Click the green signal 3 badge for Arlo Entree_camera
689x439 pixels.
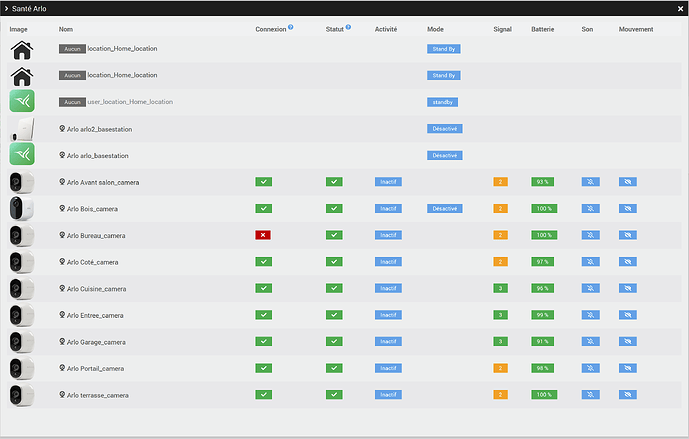tap(500, 315)
